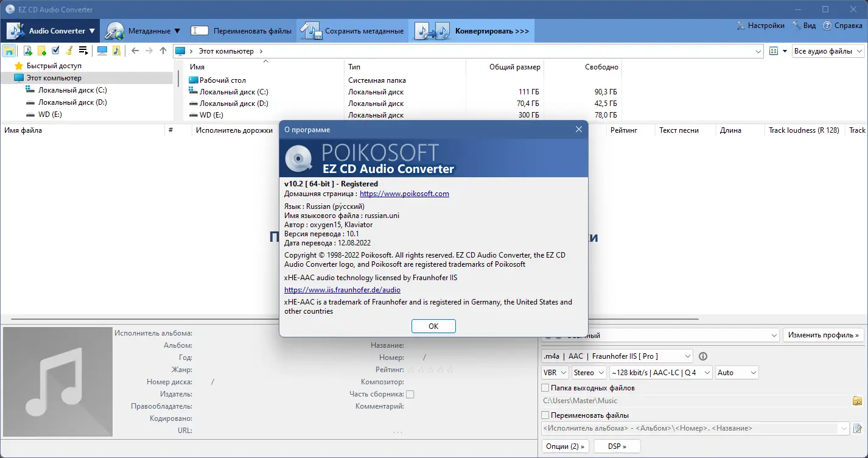The width and height of the screenshot is (868, 458).
Task: Click the broom clear-list icon
Action: point(69,51)
